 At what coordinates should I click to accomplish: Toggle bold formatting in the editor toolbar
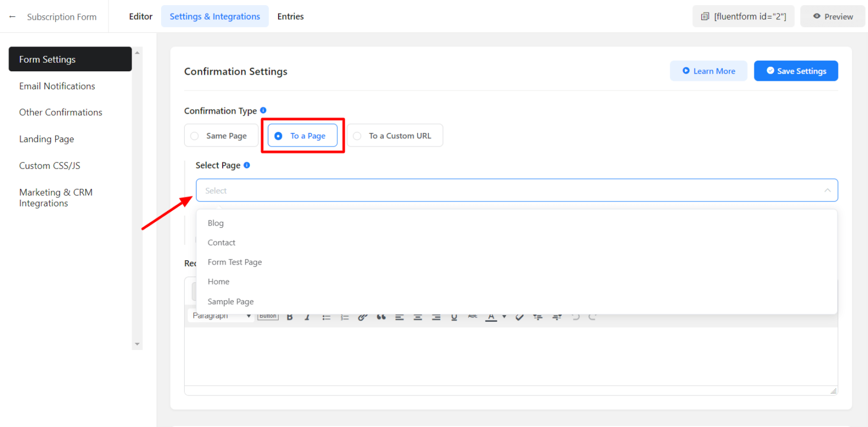290,316
